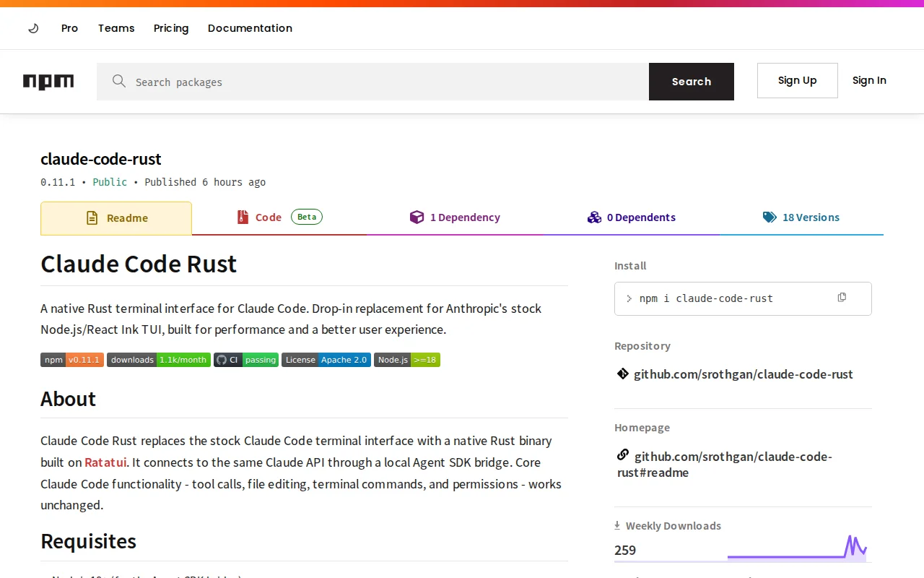Click the Homepage label
Viewport: 924px width, 578px height.
tap(642, 428)
